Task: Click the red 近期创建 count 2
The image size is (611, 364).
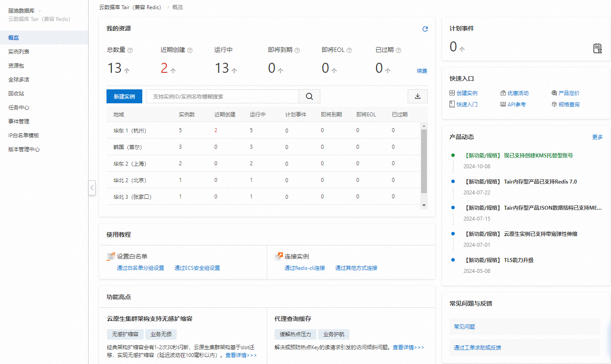Action: point(164,68)
